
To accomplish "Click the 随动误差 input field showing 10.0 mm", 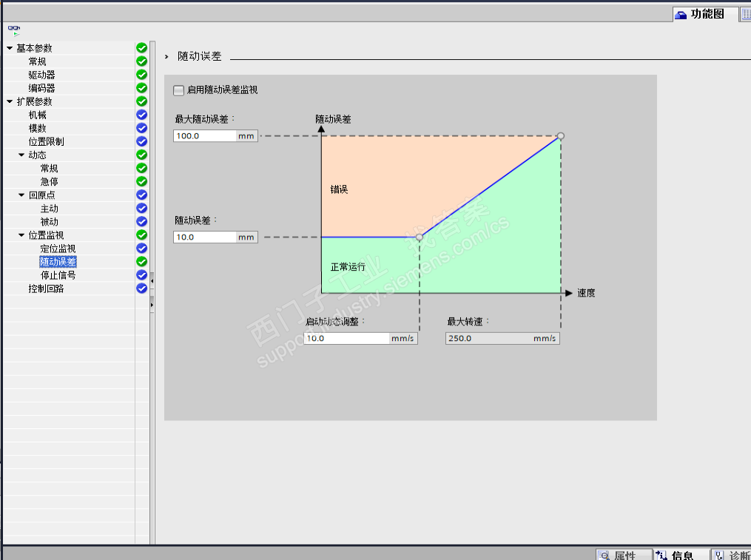I will (x=205, y=237).
